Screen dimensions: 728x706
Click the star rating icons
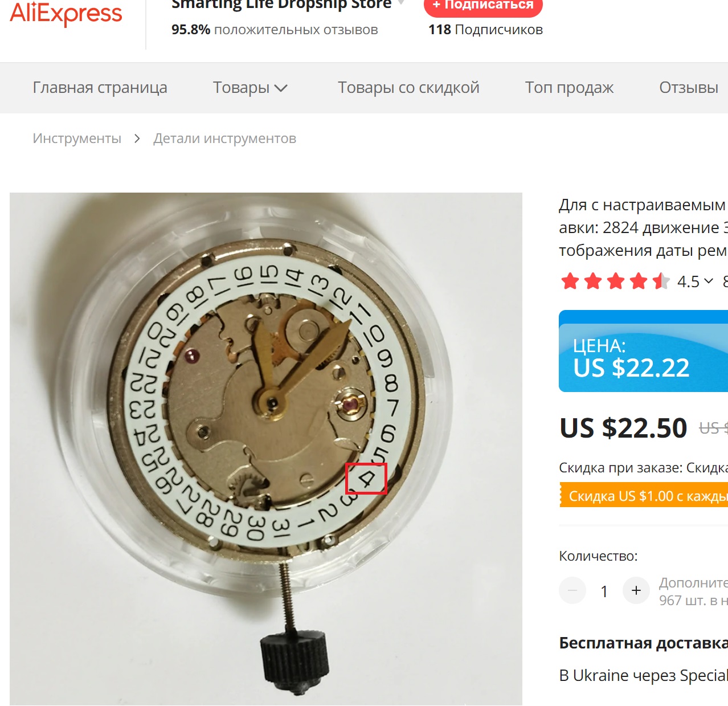click(x=615, y=281)
